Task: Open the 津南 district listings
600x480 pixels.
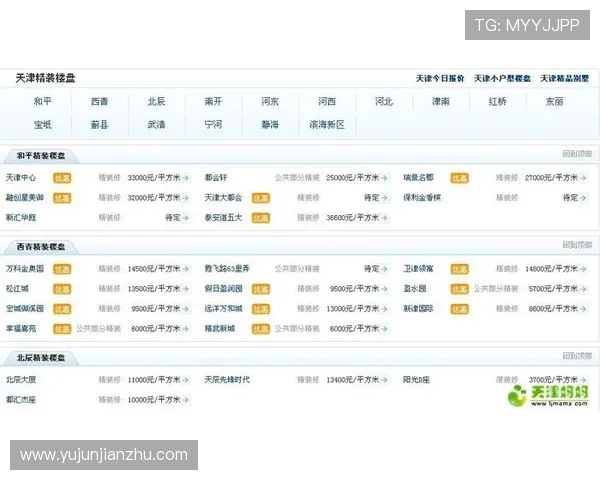Action: click(x=441, y=101)
